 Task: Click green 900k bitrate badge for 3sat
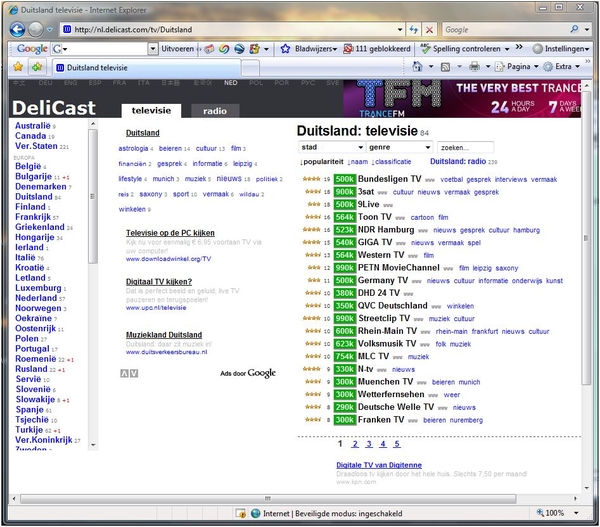pyautogui.click(x=345, y=192)
